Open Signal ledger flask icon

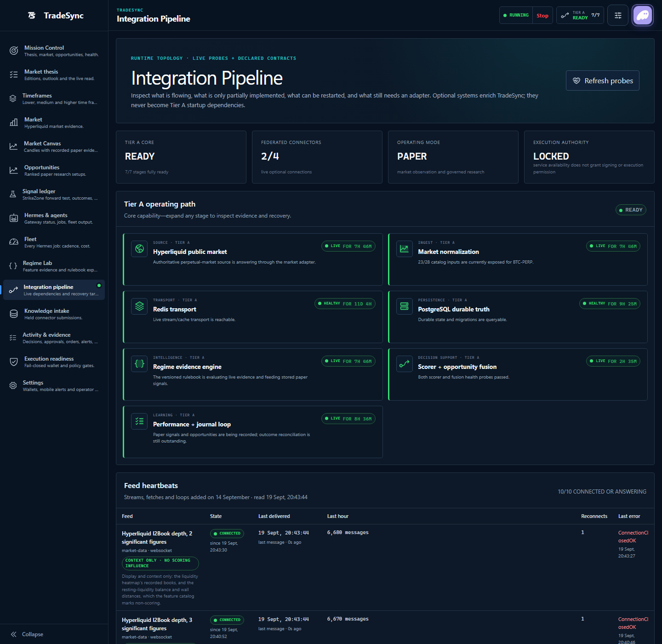click(x=13, y=194)
